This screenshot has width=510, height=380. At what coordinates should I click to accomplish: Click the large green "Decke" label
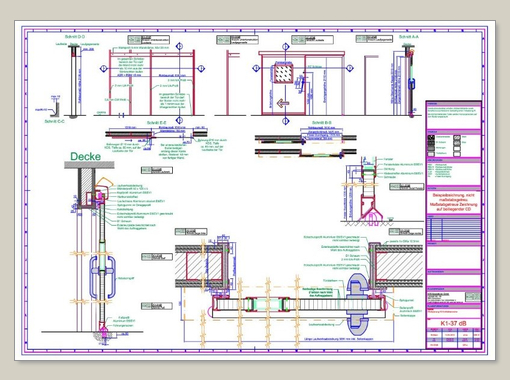point(85,156)
